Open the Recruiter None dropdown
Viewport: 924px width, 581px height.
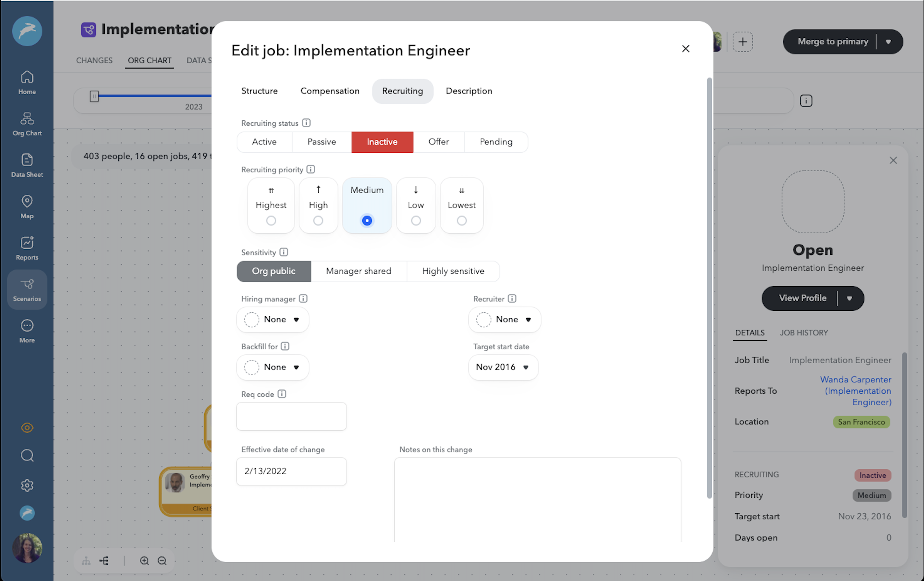point(504,320)
